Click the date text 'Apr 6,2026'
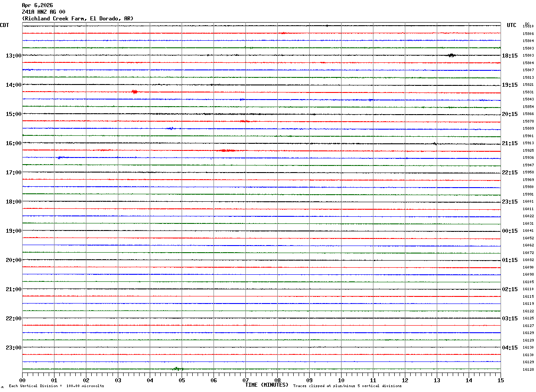This screenshot has height=392, width=536. pos(37,5)
